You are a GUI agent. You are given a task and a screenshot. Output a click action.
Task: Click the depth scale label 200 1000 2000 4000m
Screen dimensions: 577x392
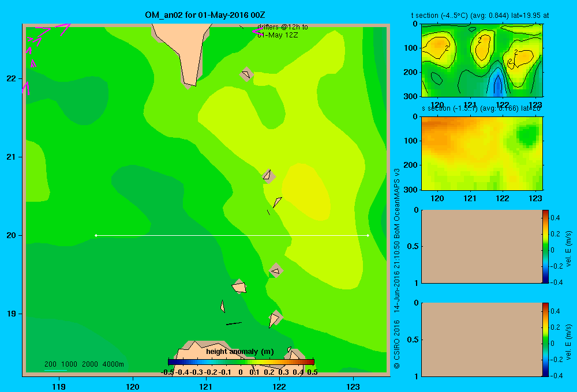pos(84,364)
